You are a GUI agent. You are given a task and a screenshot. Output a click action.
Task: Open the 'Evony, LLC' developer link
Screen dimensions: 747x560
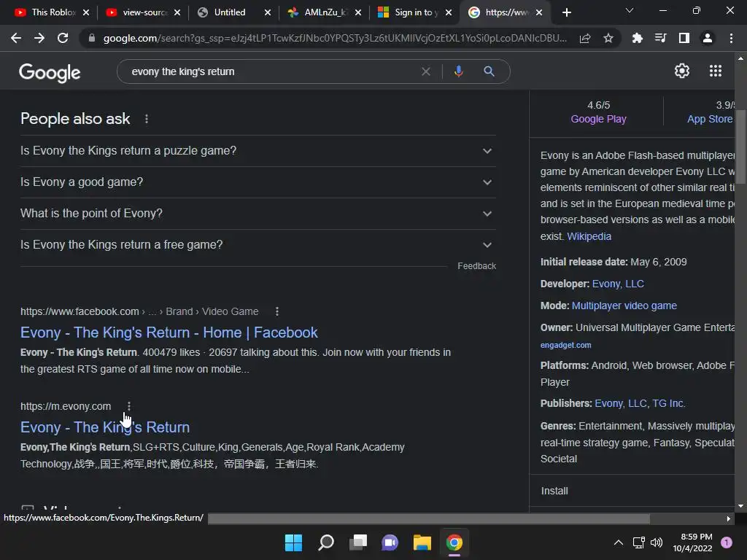coord(618,284)
